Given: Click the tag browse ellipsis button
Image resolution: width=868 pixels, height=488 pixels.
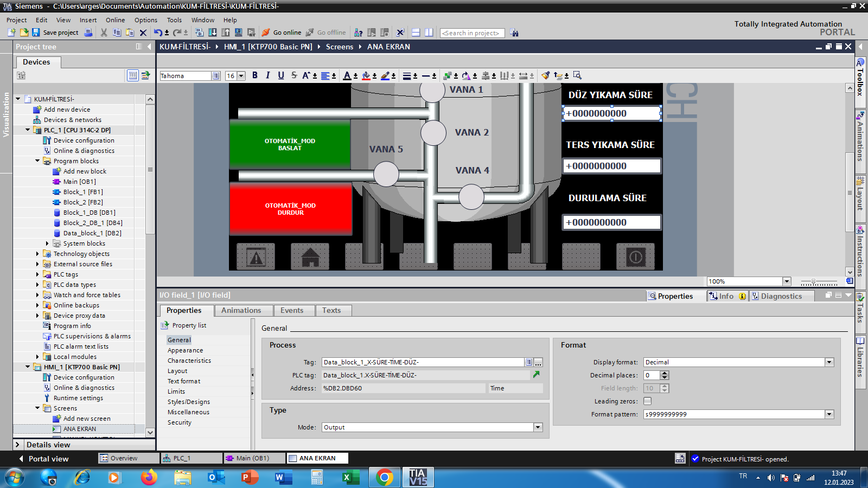Looking at the screenshot, I should [538, 362].
